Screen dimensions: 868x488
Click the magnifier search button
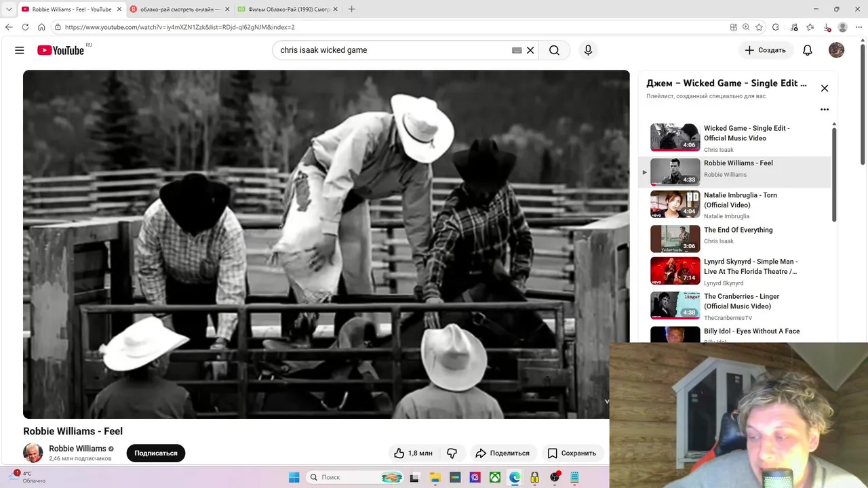[554, 50]
